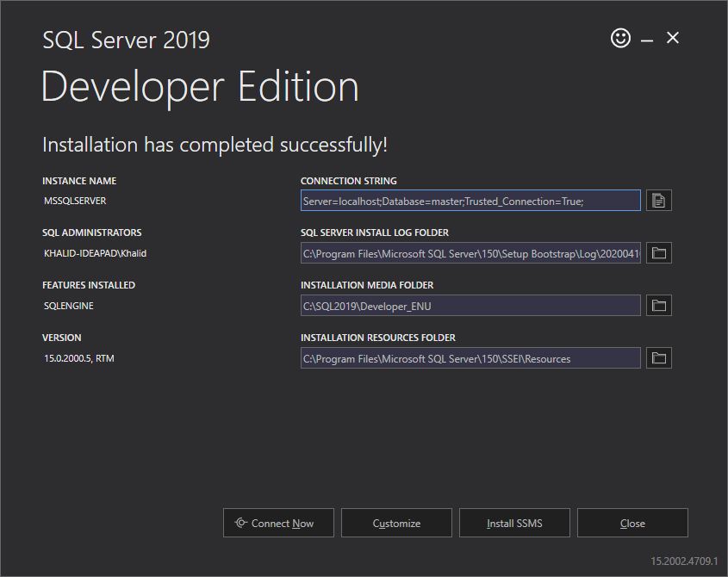Click the install log folder path field

[470, 253]
